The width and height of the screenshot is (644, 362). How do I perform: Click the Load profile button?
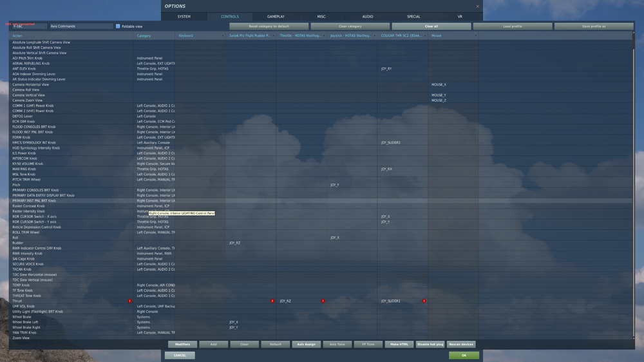tap(513, 26)
